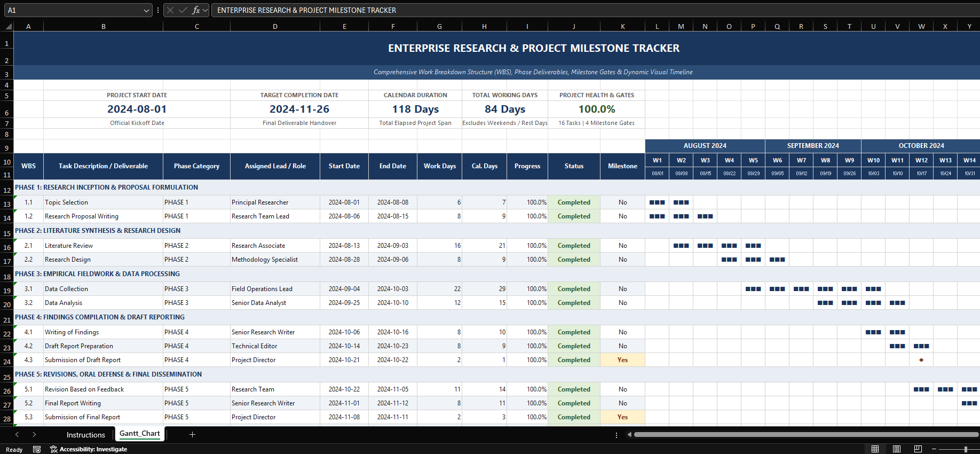Click the 118 Days calendar duration cell
This screenshot has height=454, width=980.
[415, 109]
